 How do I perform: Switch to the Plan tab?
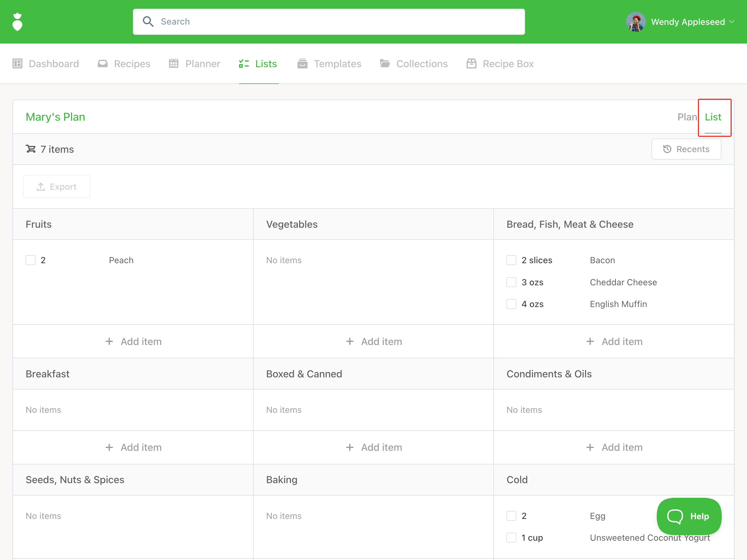point(687,117)
